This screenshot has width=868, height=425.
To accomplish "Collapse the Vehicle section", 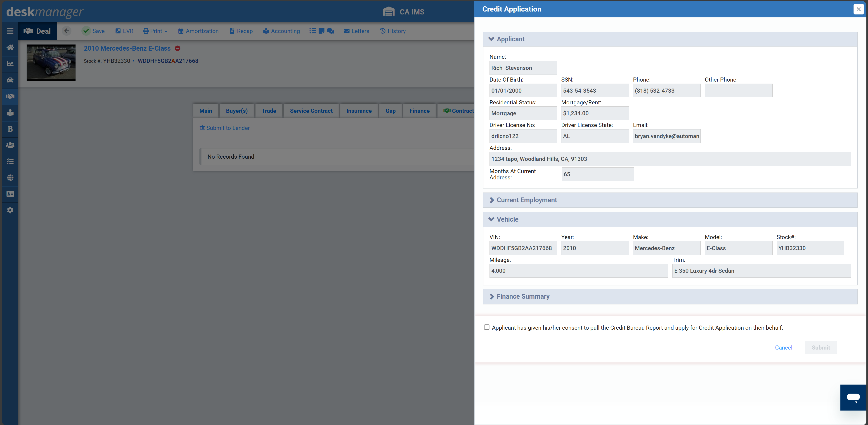I will tap(670, 219).
